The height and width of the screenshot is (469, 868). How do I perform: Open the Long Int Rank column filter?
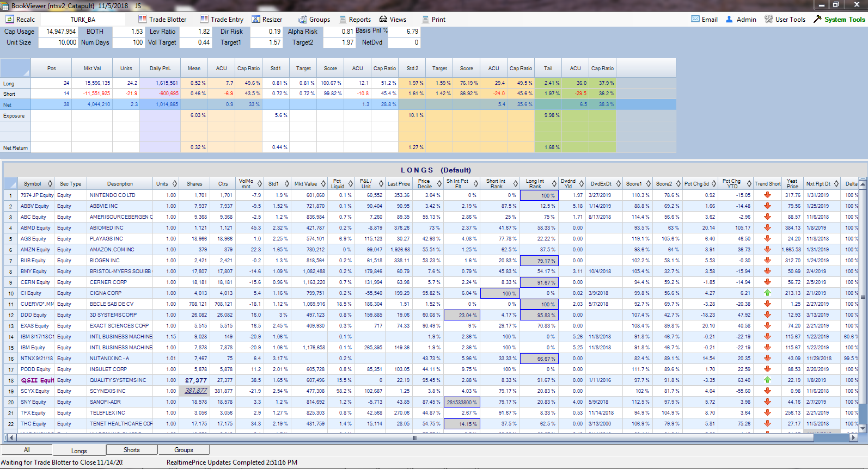554,184
